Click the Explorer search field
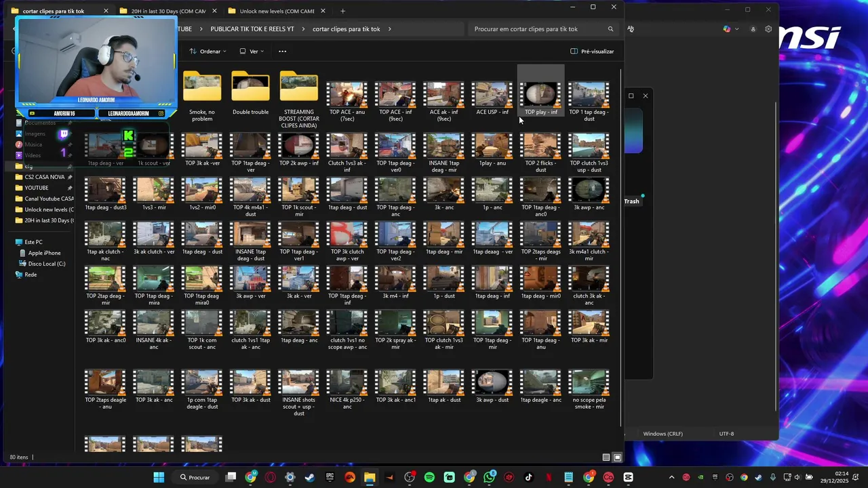The width and height of the screenshot is (868, 488). (543, 29)
